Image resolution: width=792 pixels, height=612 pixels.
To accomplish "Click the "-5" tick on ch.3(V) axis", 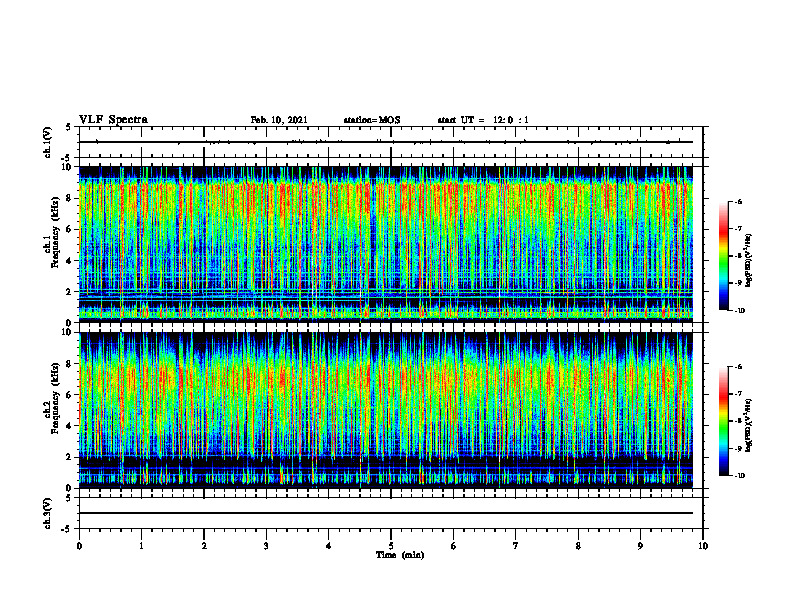I will point(67,529).
